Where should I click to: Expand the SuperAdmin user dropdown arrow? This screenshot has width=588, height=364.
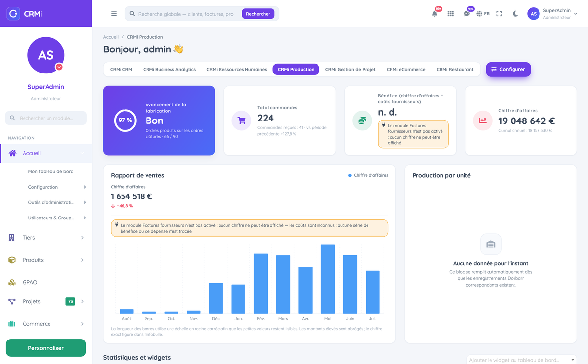pyautogui.click(x=576, y=14)
